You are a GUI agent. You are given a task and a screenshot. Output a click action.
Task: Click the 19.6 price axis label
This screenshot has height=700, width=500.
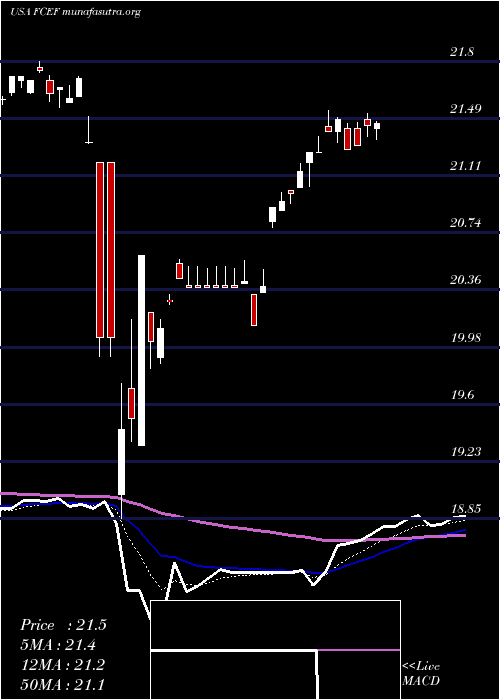coord(462,395)
